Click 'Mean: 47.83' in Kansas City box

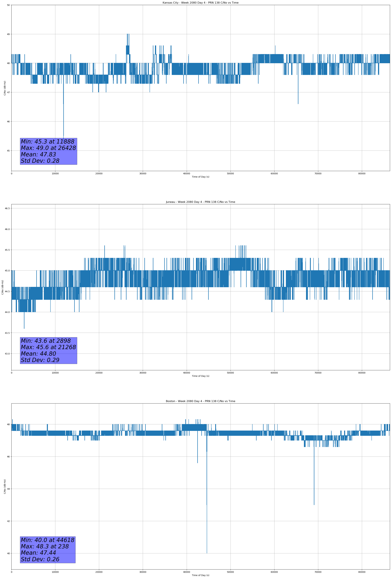point(38,154)
